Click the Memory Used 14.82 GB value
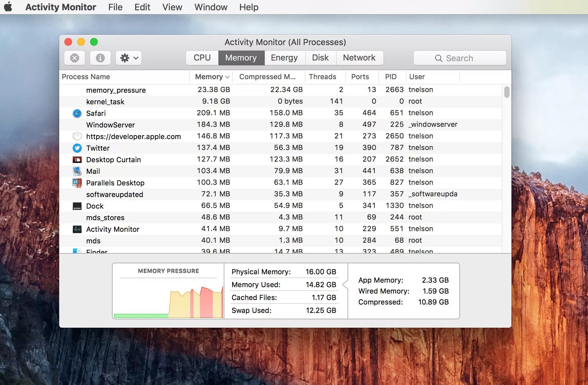The image size is (588, 385). click(x=321, y=285)
